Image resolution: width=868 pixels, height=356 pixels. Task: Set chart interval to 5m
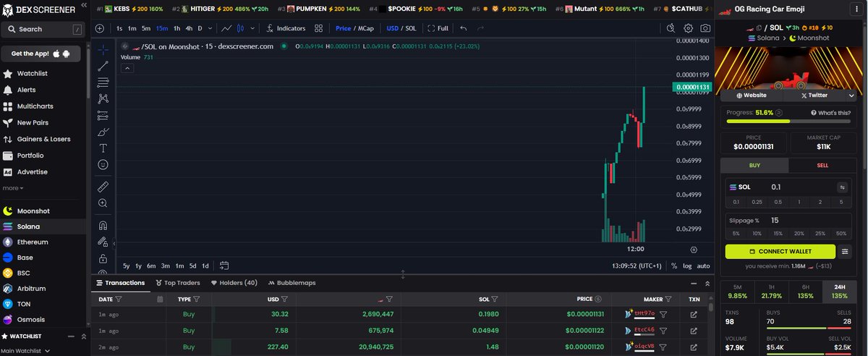[146, 28]
